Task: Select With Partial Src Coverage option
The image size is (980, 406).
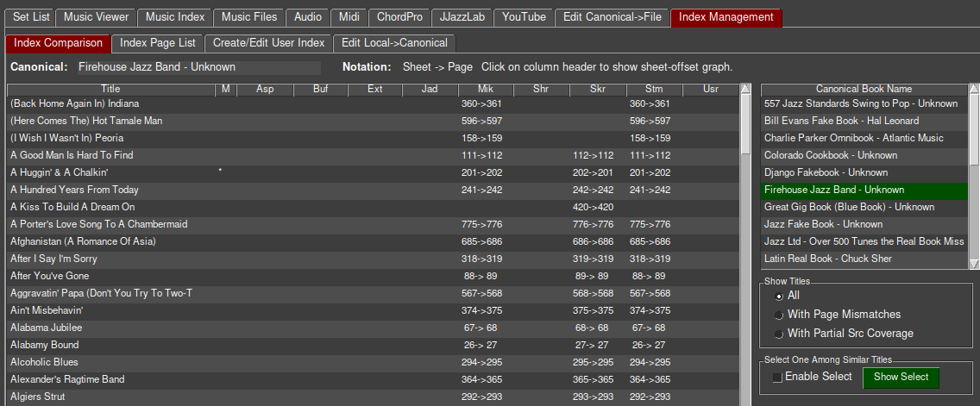Action: [x=780, y=334]
